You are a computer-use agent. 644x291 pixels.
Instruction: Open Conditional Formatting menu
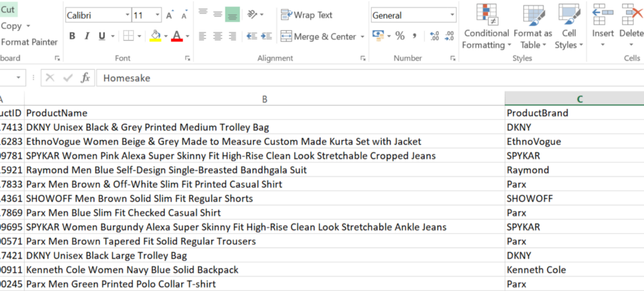[486, 27]
